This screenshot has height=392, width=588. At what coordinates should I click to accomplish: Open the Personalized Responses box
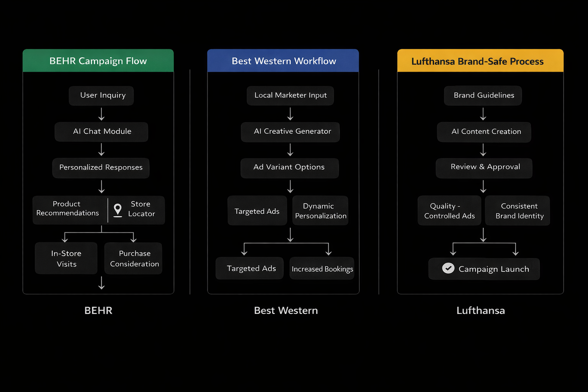101,168
